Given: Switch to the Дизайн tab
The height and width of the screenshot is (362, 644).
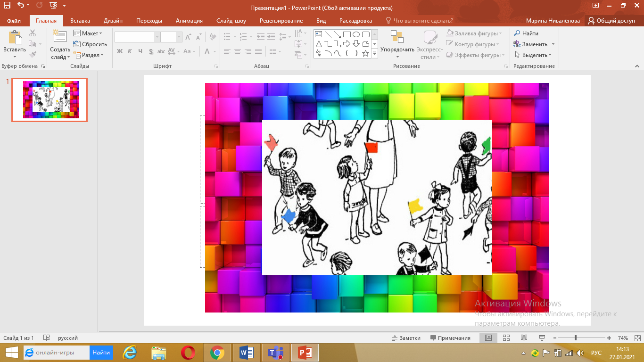Looking at the screenshot, I should 113,21.
